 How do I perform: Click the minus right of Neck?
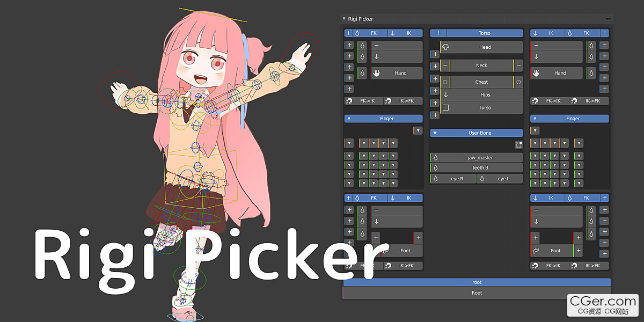click(518, 65)
